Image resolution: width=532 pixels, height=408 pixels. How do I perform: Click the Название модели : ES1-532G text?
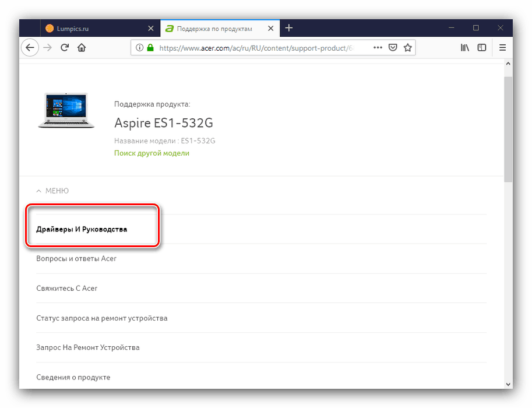[x=165, y=141]
